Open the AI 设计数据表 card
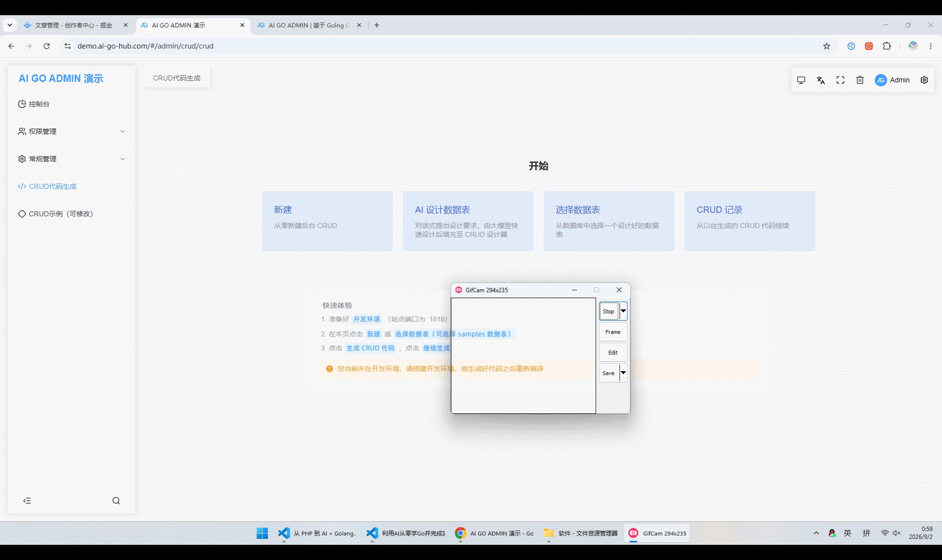This screenshot has width=942, height=560. click(468, 221)
